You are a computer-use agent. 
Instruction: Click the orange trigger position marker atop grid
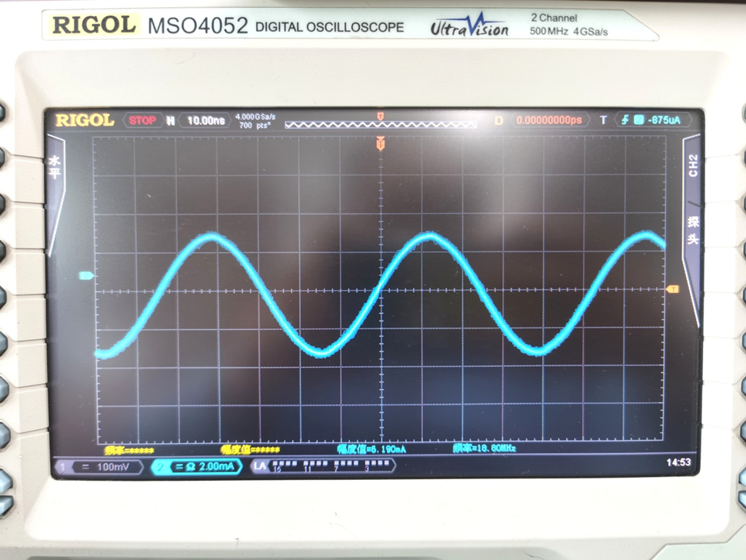380,144
